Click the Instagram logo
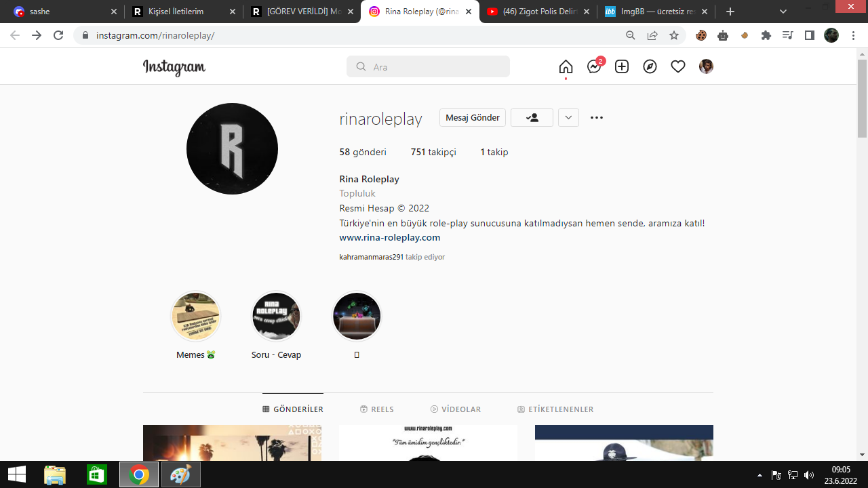This screenshot has width=868, height=488. click(174, 67)
